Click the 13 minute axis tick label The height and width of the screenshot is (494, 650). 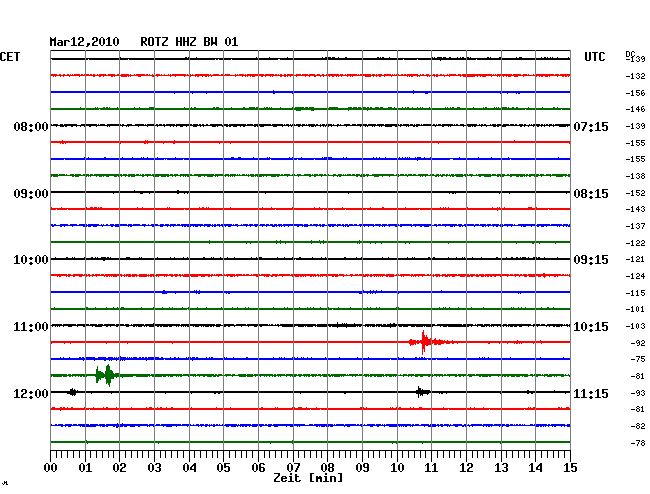point(501,468)
